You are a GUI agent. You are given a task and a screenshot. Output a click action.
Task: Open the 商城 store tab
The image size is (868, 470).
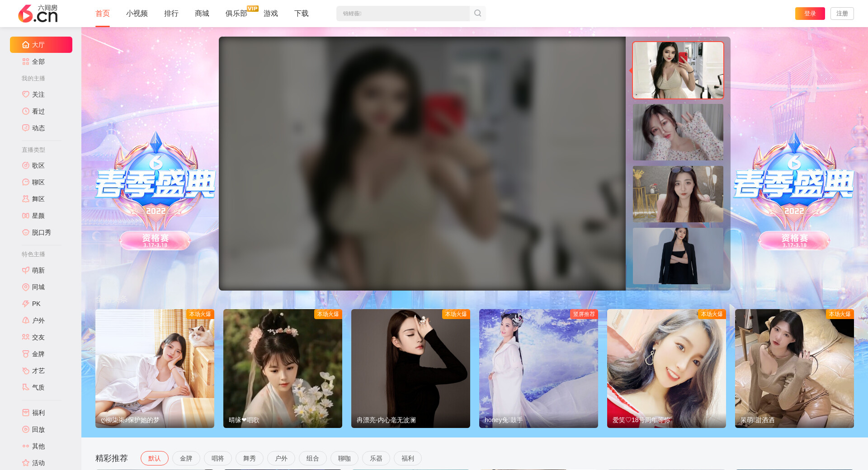pos(202,14)
